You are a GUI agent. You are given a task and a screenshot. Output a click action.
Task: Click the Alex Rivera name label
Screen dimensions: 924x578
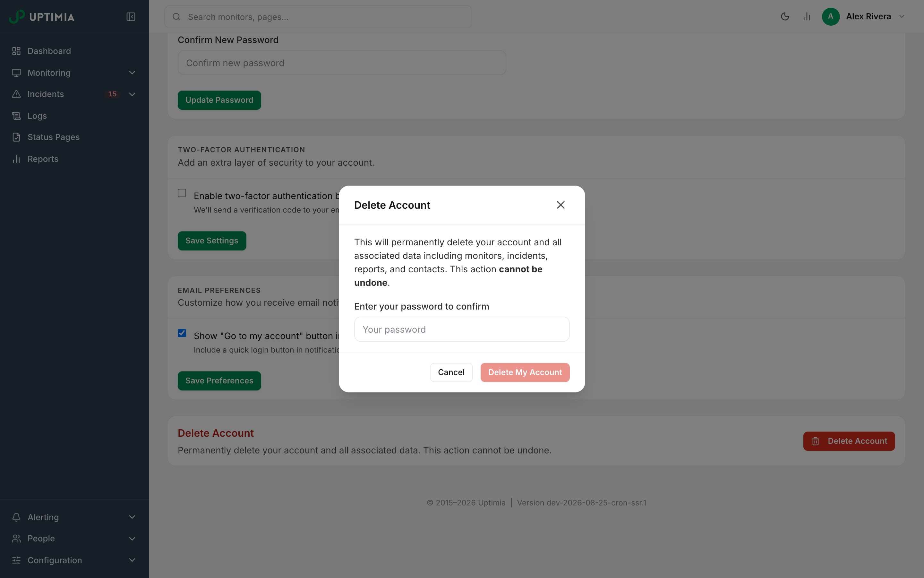(868, 16)
